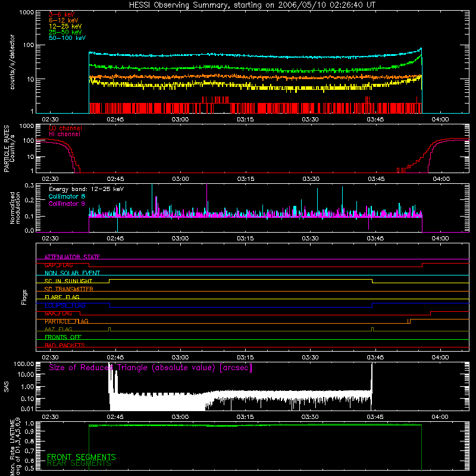Click the HI channel legend label
This screenshot has height=476, width=476.
tap(64, 134)
